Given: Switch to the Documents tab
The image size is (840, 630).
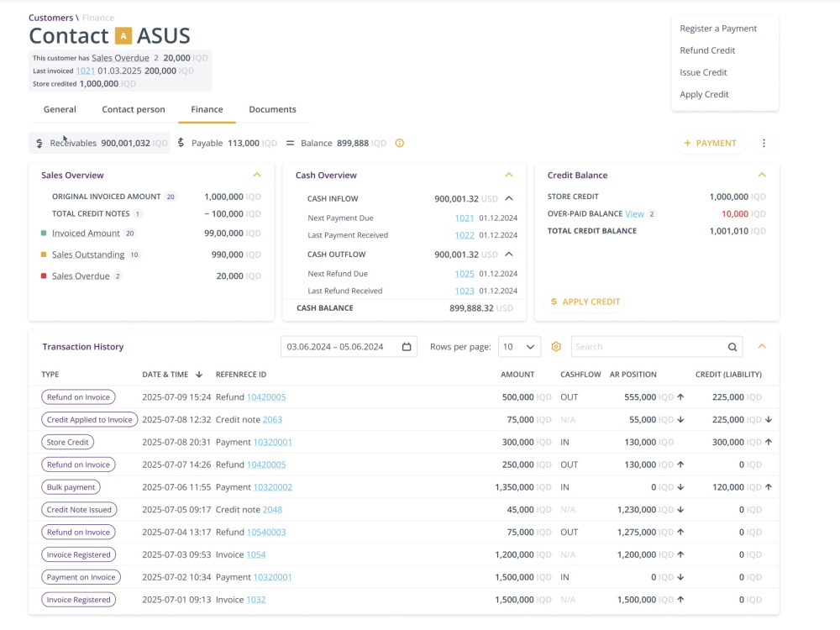Looking at the screenshot, I should point(272,109).
